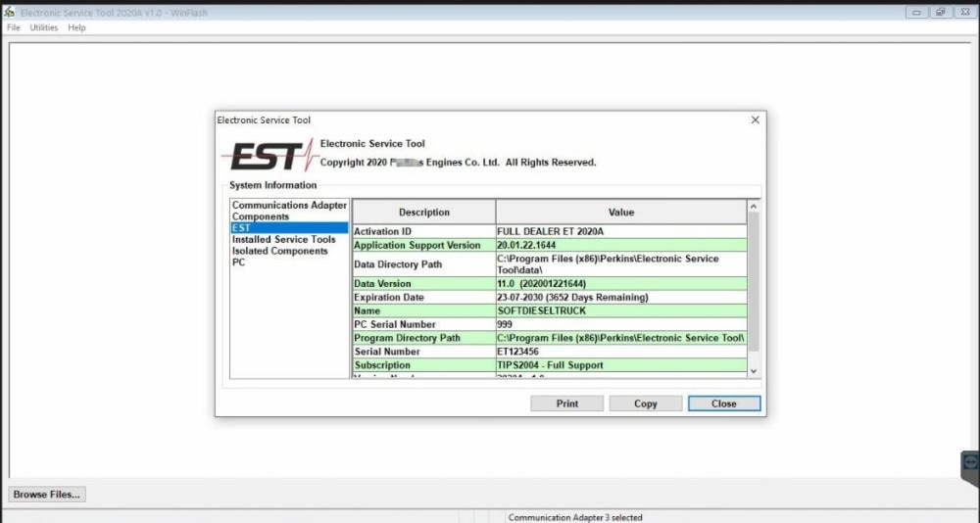
Task: Click the FULL DEALER ET 2020A value
Action: point(621,232)
